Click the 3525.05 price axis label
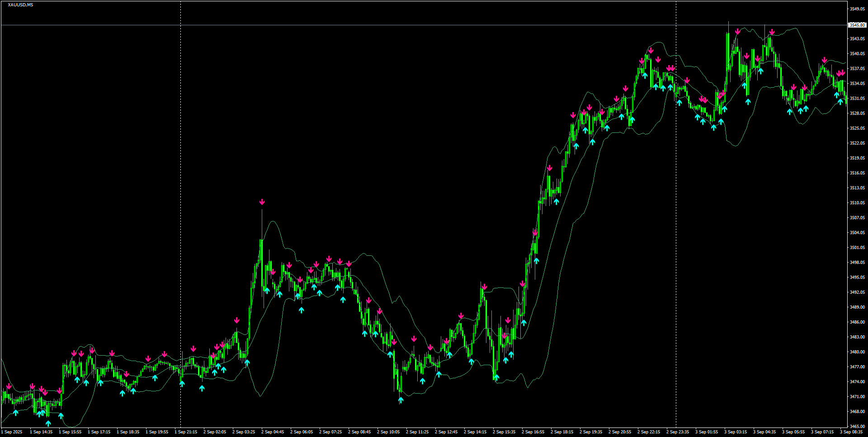The height and width of the screenshot is (437, 868). (857, 128)
